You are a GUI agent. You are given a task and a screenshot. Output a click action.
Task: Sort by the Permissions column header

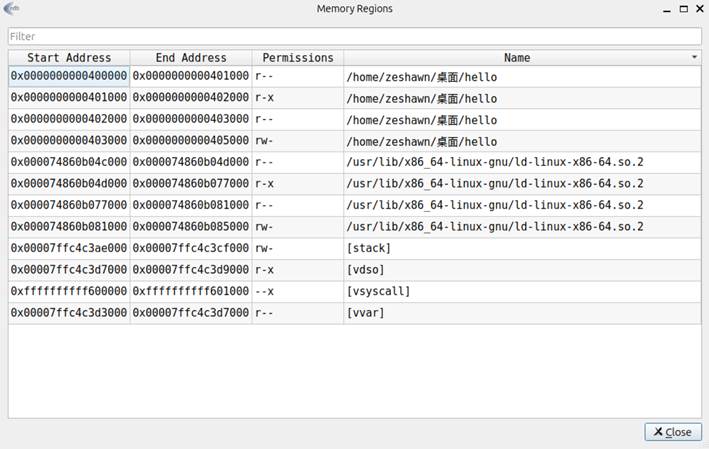298,58
